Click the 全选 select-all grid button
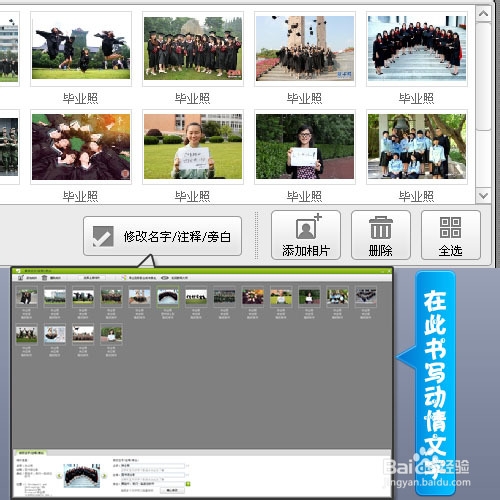 coord(451,235)
